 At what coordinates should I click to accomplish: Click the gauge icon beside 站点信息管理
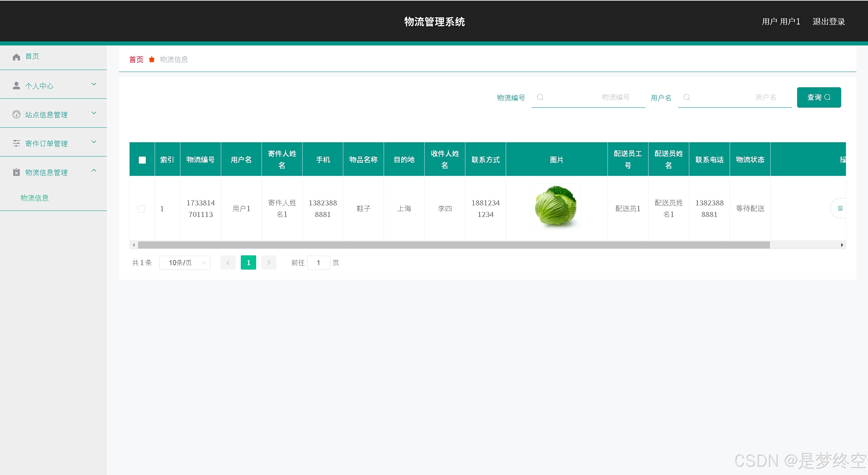coord(16,114)
